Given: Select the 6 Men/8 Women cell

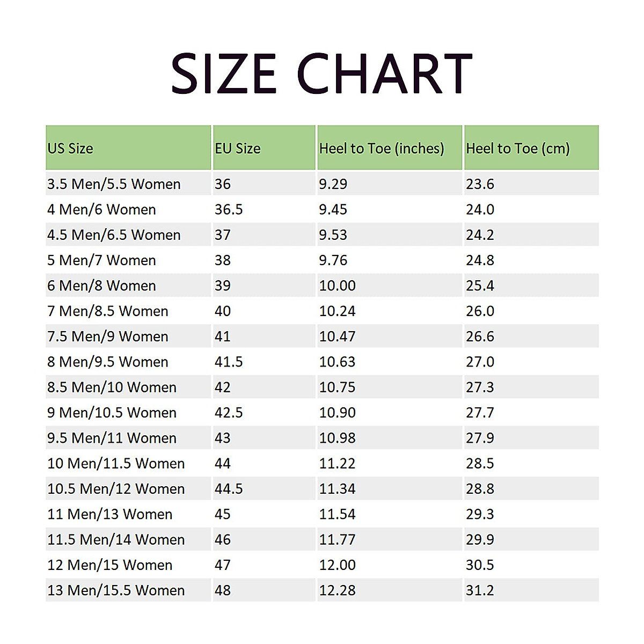Looking at the screenshot, I should pyautogui.click(x=101, y=286).
